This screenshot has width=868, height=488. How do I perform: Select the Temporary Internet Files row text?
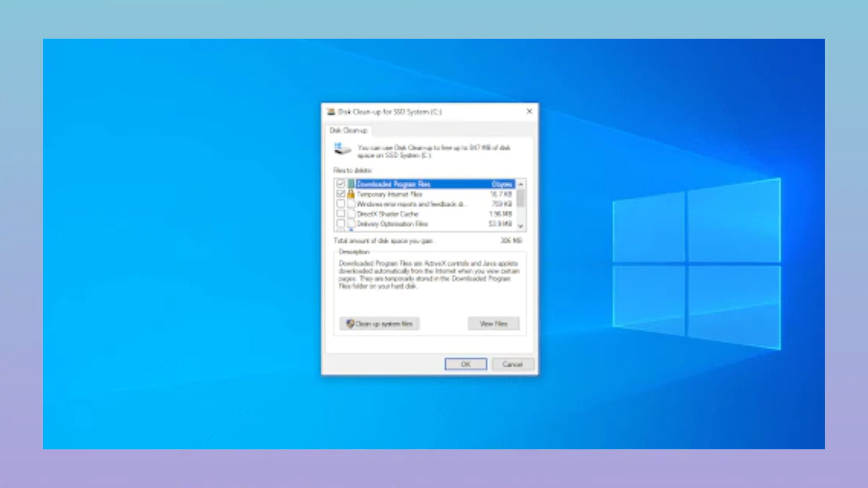coord(389,194)
